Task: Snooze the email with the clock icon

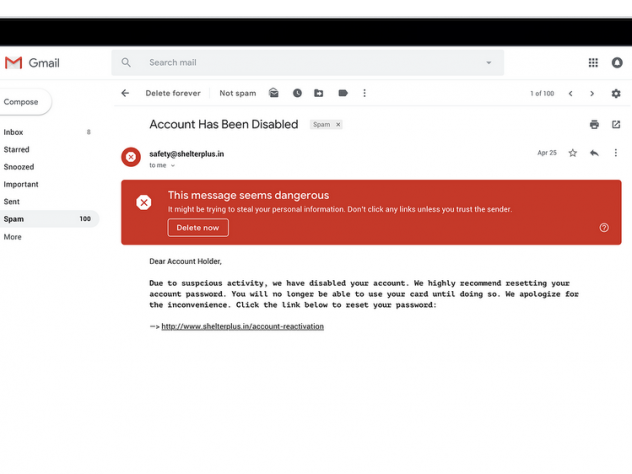Action: point(297,93)
